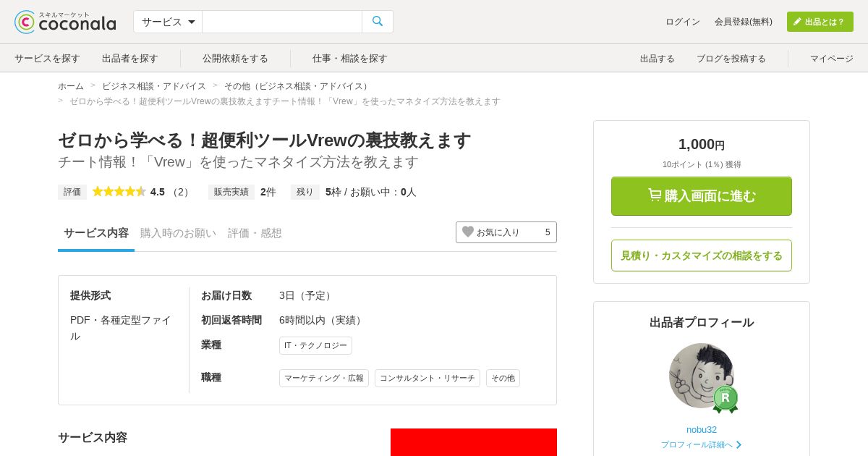Click the IT・テクノロジー industry tag
This screenshot has height=456, width=868.
[315, 345]
